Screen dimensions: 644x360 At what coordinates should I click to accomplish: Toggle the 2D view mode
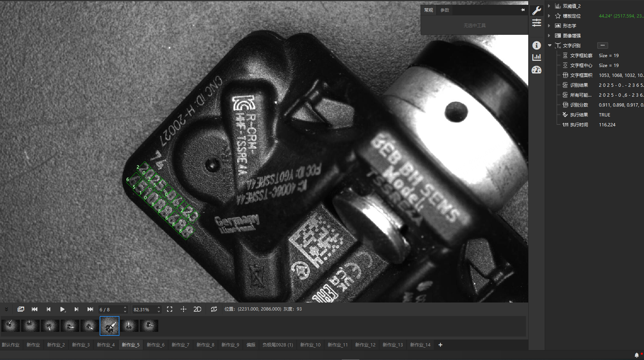(197, 309)
